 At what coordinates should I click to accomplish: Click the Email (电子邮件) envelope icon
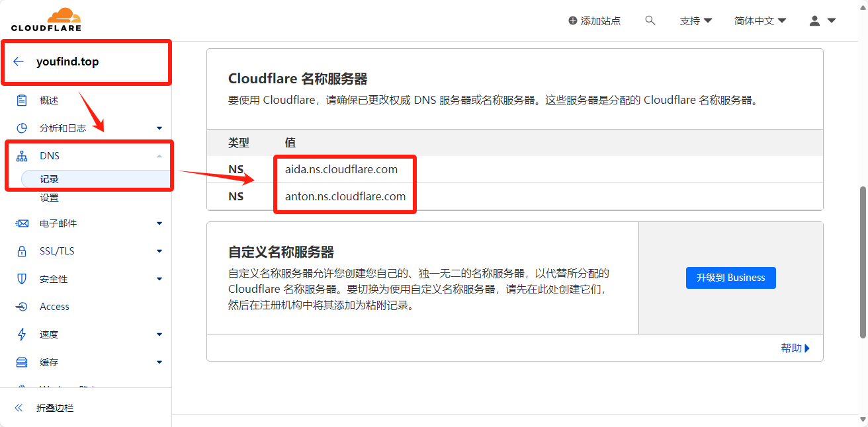[22, 223]
